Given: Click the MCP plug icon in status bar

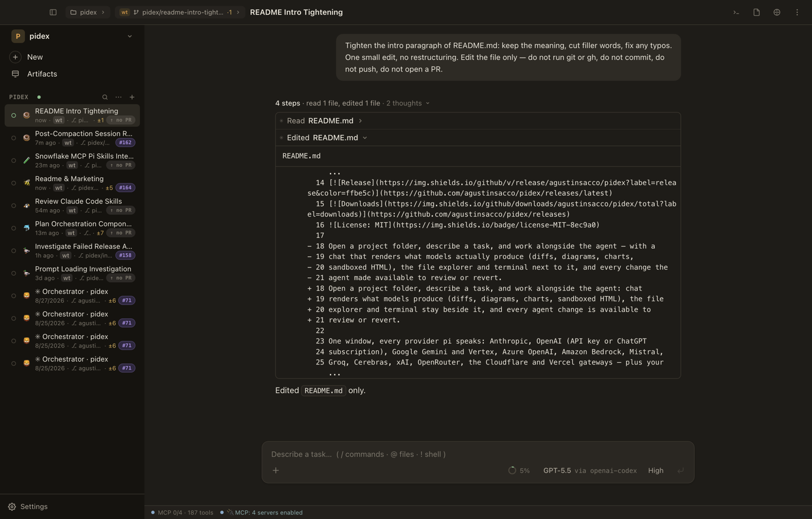Looking at the screenshot, I should 230,512.
